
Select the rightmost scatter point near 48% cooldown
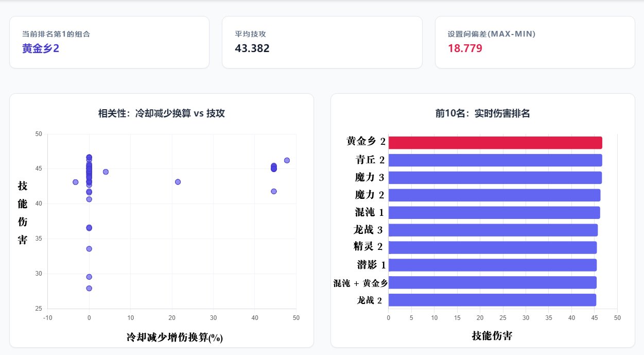click(287, 160)
